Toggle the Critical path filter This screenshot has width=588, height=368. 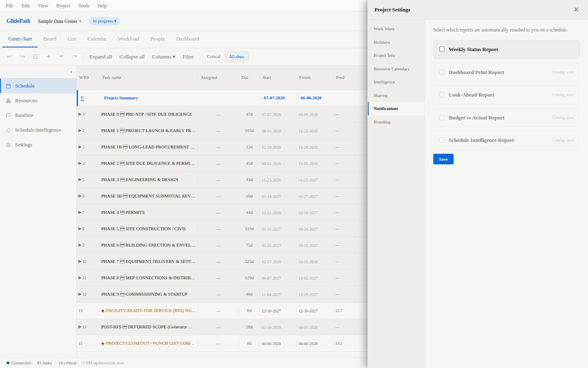pos(214,56)
